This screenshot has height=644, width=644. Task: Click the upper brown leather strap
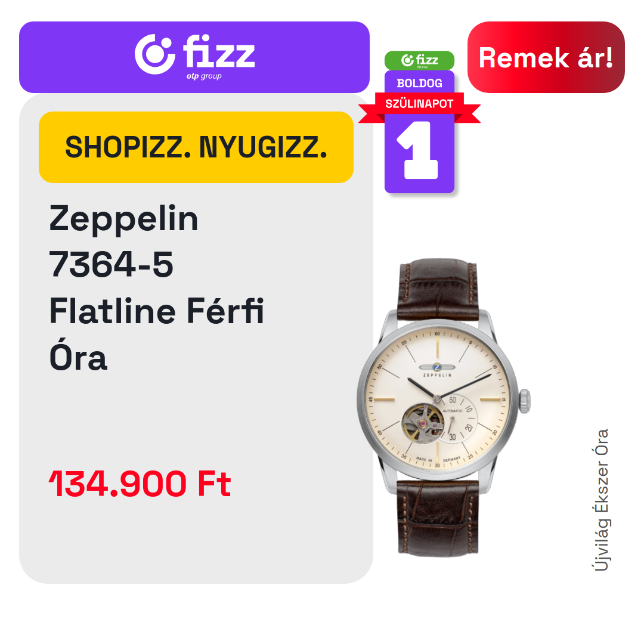438,289
